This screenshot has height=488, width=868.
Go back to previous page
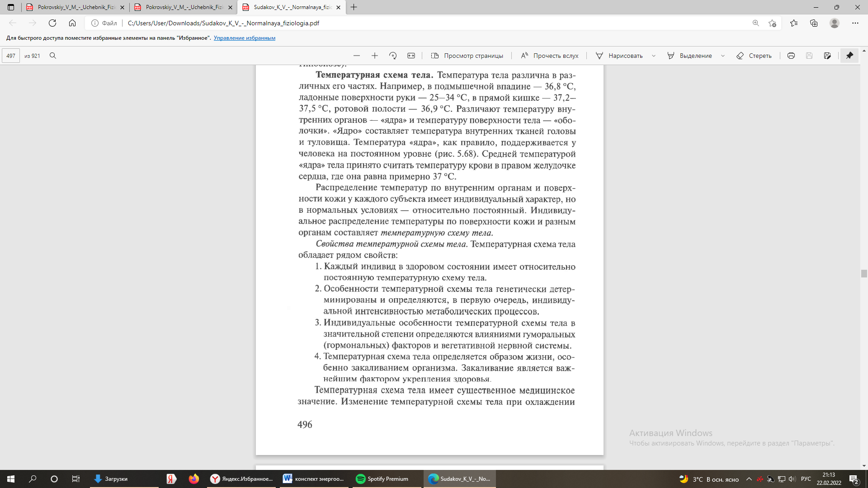[13, 23]
